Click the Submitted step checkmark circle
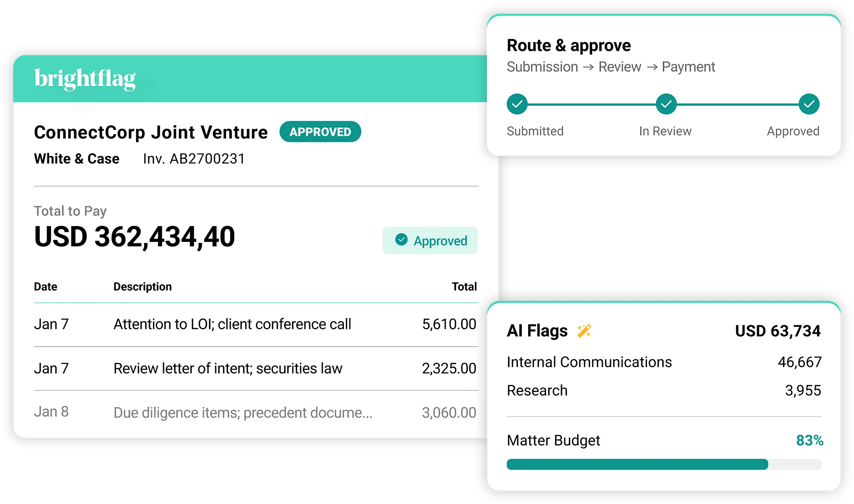Image resolution: width=854 pixels, height=504 pixels. pos(517,104)
